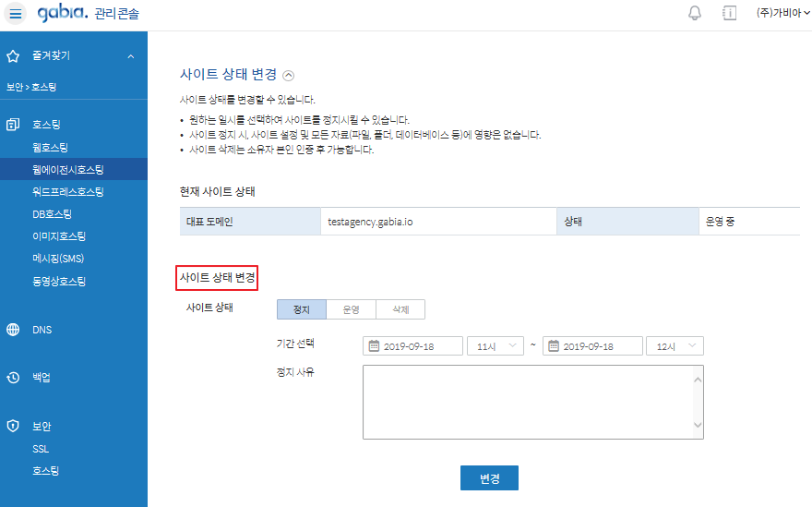The height and width of the screenshot is (507, 812).
Task: Open 호스팅 under 보안 section
Action: [x=45, y=471]
